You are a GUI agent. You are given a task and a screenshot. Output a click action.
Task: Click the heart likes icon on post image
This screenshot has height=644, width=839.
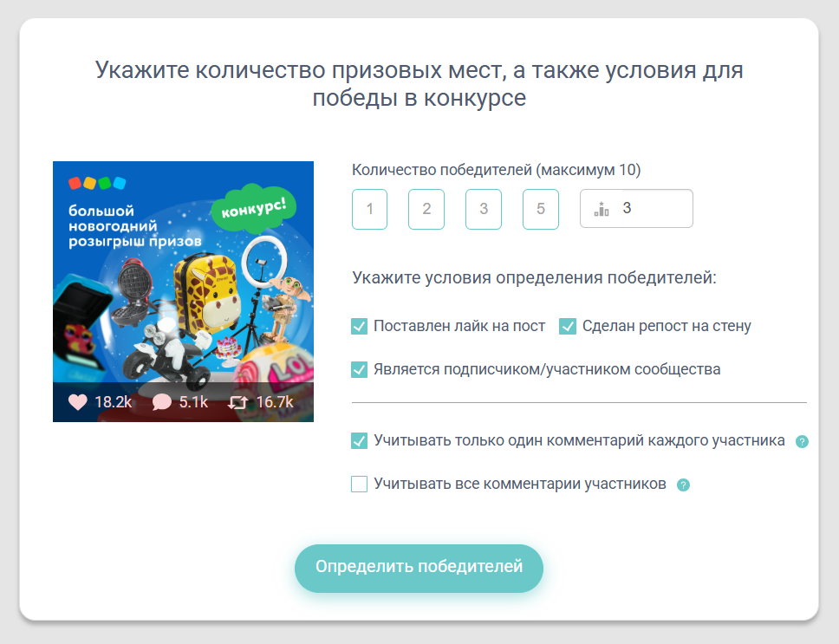(x=78, y=402)
